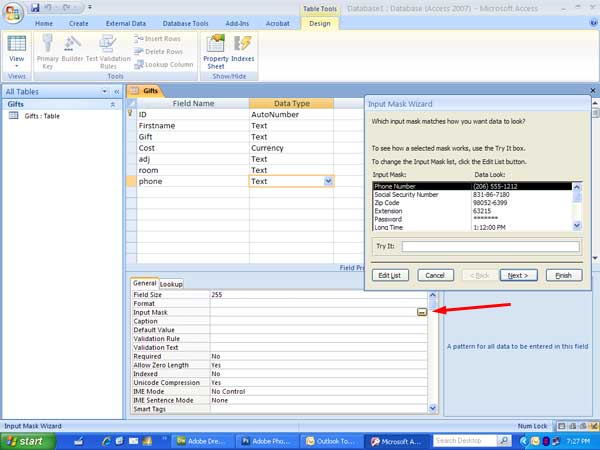Click the row selector for phone field

point(131,181)
